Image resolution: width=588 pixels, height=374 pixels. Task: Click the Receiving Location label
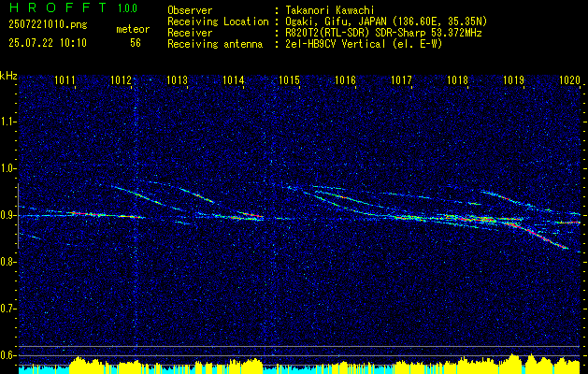point(218,22)
